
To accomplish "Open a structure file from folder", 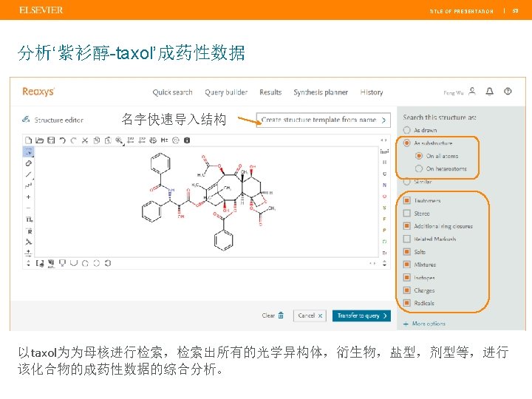I will 40,140.
